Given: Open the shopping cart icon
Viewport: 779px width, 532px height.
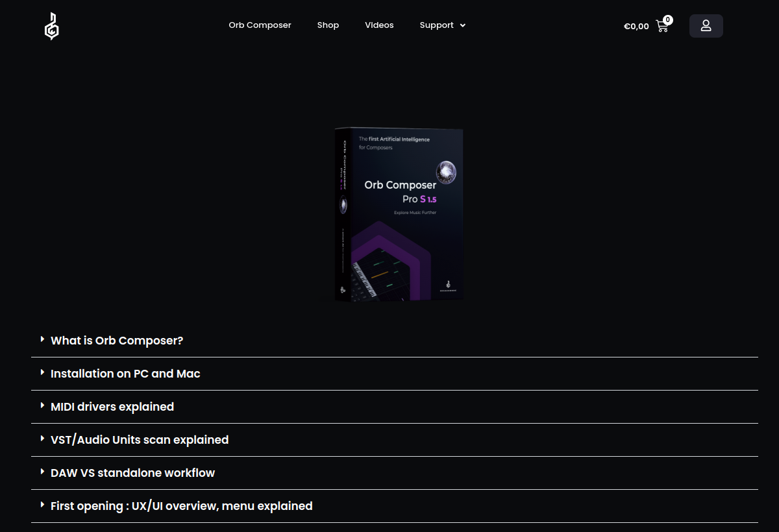Looking at the screenshot, I should [x=662, y=27].
